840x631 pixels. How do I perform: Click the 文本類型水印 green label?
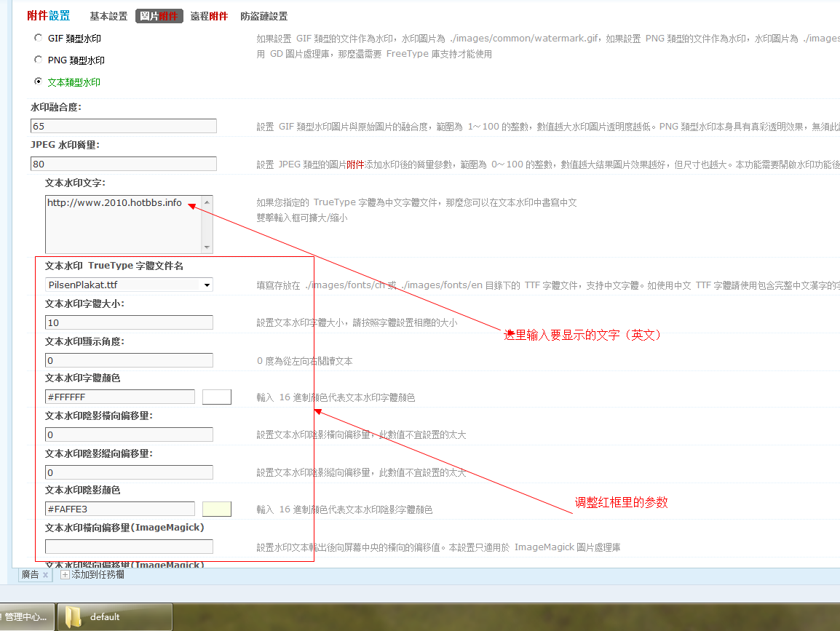point(74,82)
